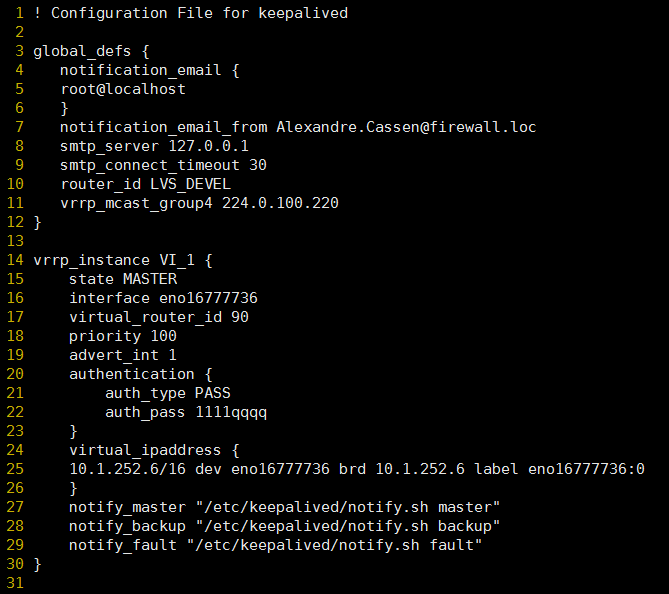Image resolution: width=669 pixels, height=594 pixels.
Task: Place cursor on global_defs keyword
Action: (82, 52)
